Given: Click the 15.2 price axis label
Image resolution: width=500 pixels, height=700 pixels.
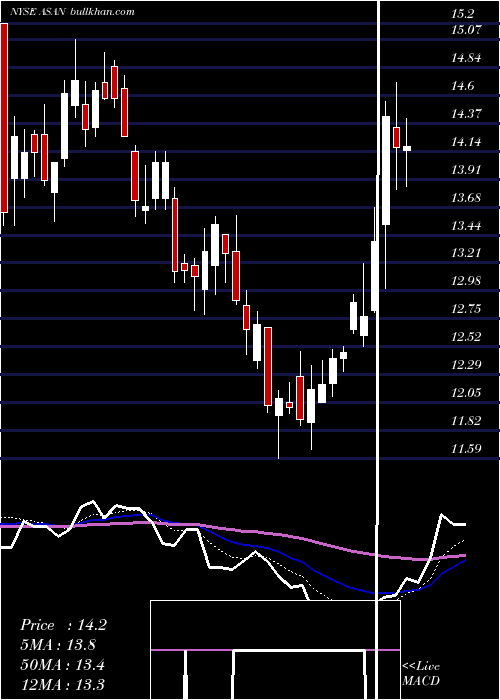Looking at the screenshot, I should tap(462, 14).
